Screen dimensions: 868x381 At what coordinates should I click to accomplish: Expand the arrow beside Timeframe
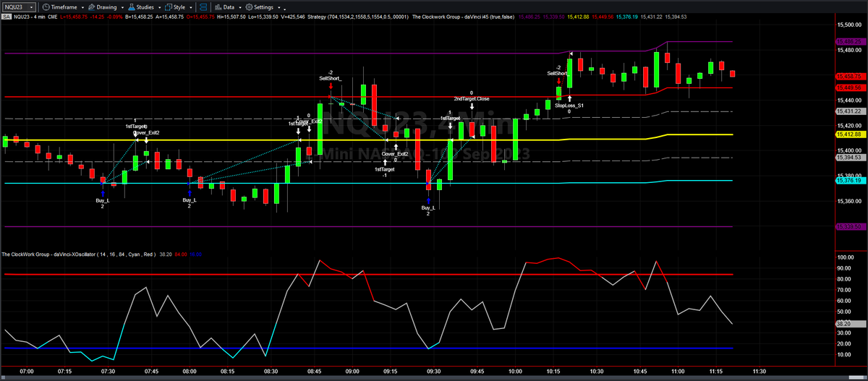coord(81,7)
